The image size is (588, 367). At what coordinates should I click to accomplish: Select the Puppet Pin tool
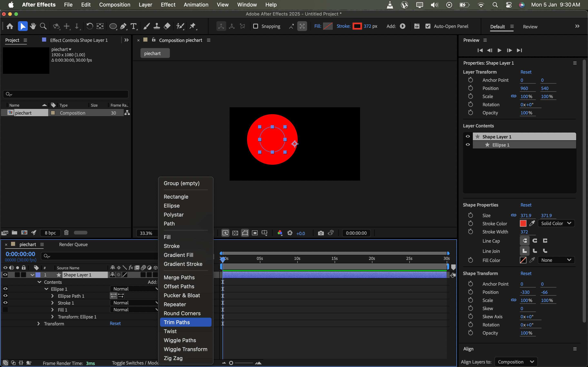(x=193, y=26)
